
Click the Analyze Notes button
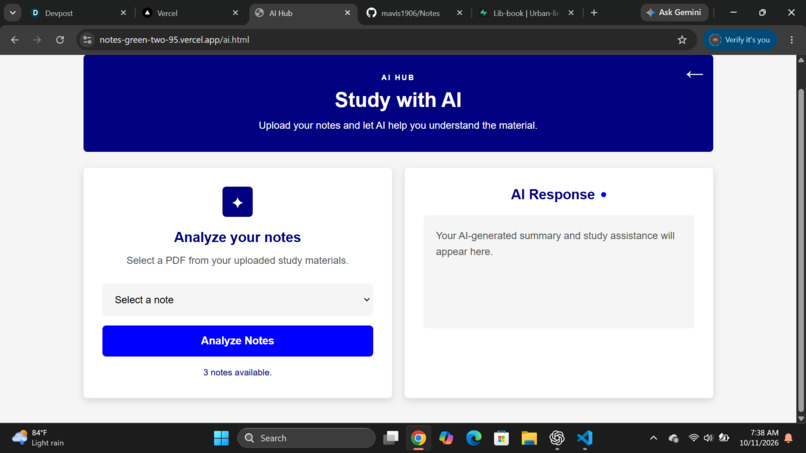coord(237,341)
